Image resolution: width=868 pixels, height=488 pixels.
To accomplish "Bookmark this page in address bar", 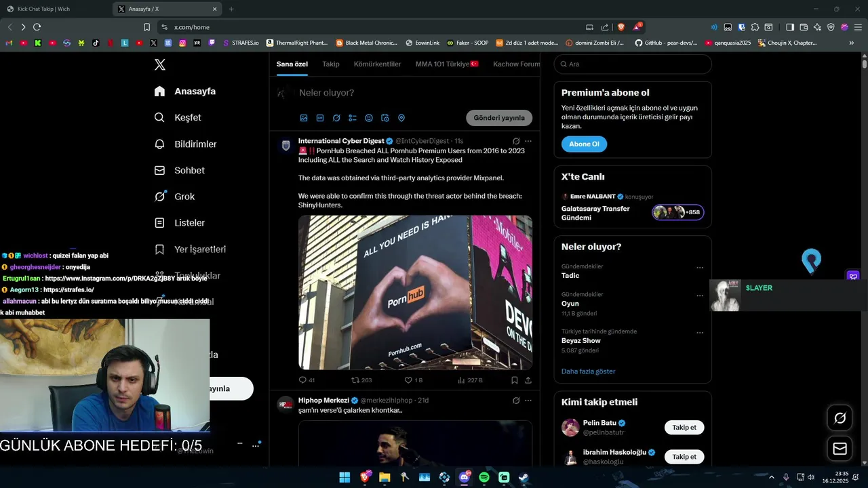I will point(146,27).
